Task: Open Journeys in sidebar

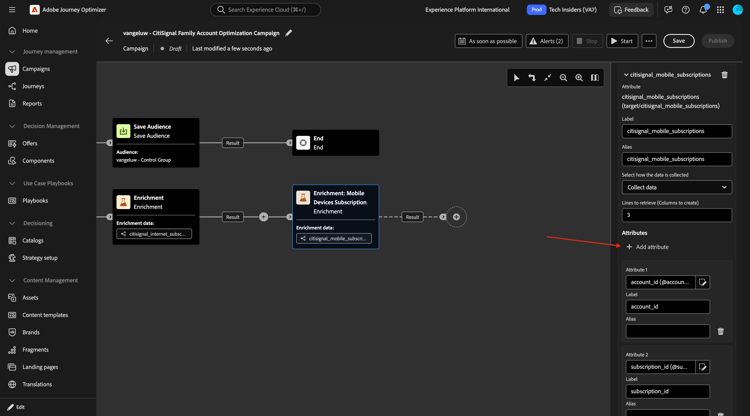Action: coord(33,86)
